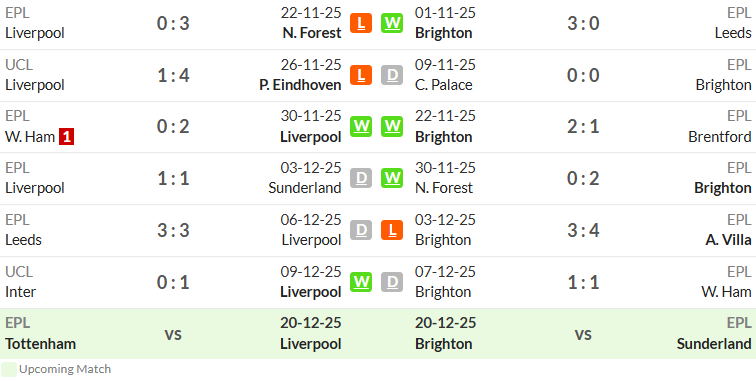The width and height of the screenshot is (756, 381).
Task: Click the green W badge for Brighton vs Brentford
Action: click(x=392, y=127)
